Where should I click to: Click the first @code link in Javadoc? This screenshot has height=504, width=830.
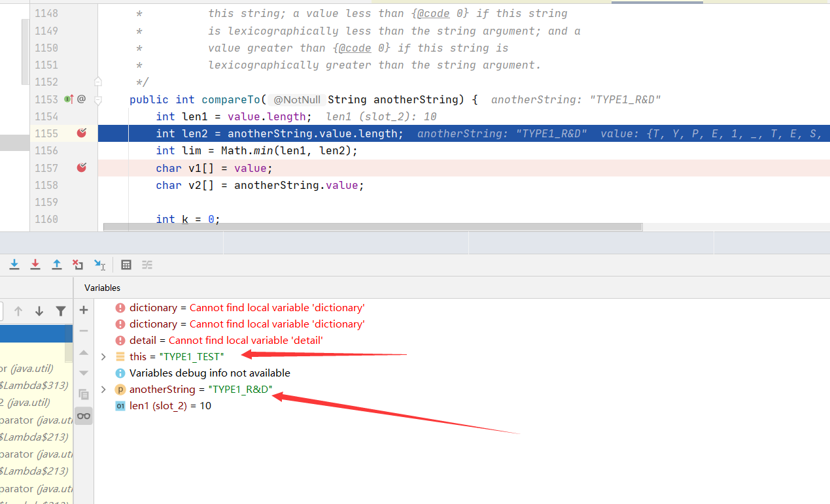pyautogui.click(x=434, y=14)
